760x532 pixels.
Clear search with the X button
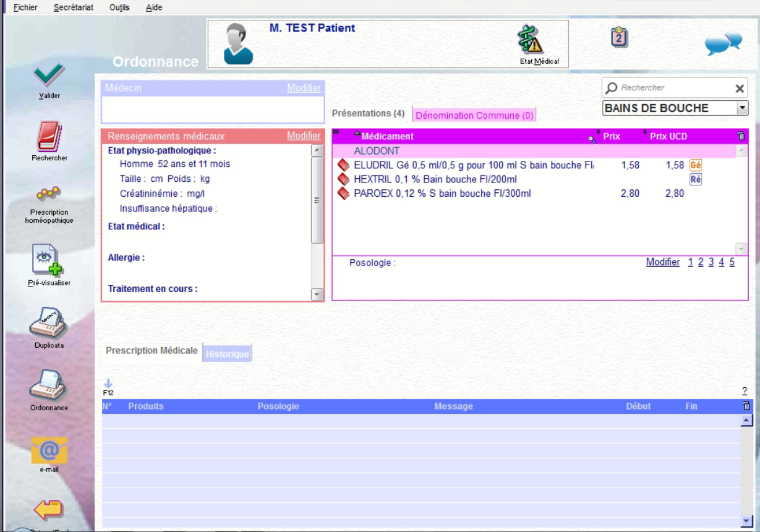740,88
